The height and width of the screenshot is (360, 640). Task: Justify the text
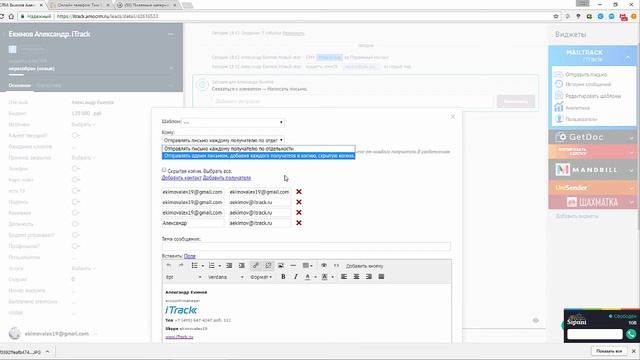(381, 277)
